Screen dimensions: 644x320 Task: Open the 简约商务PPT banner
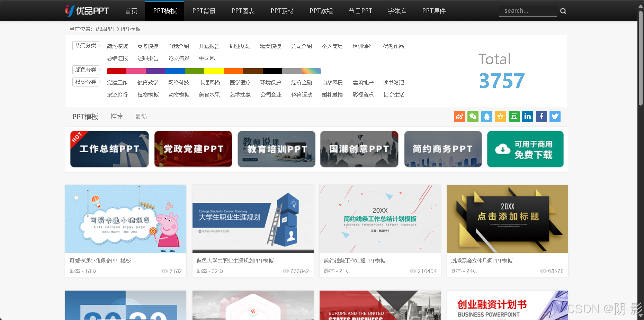coord(443,149)
